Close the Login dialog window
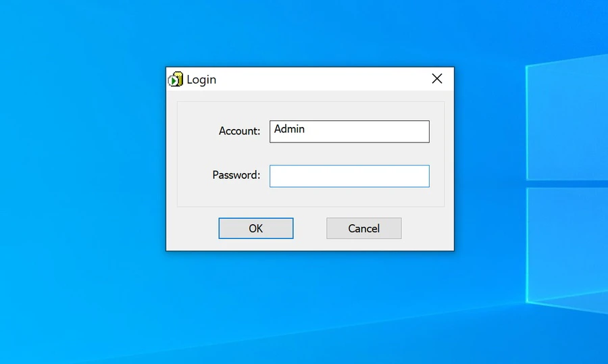This screenshot has height=364, width=608. point(437,79)
